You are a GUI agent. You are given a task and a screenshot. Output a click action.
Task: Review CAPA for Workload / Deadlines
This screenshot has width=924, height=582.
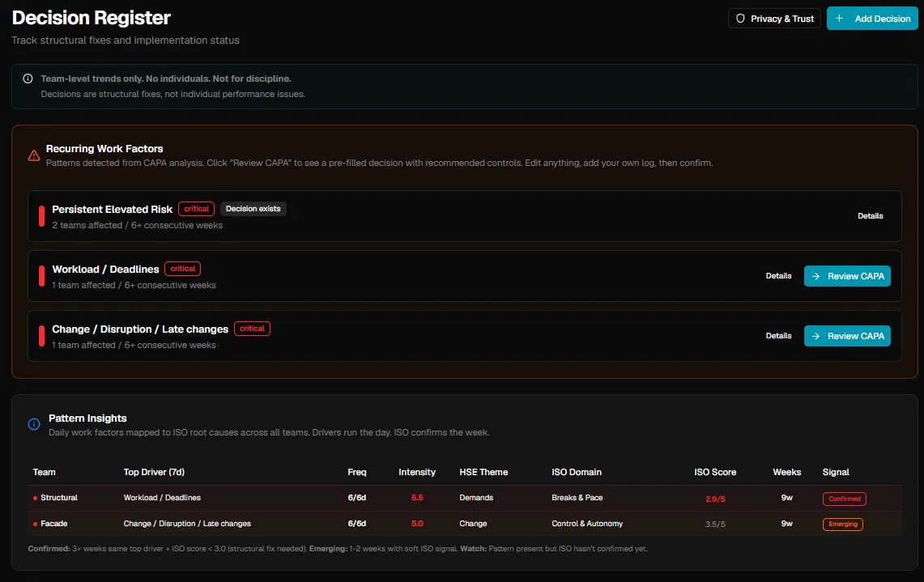pos(847,276)
